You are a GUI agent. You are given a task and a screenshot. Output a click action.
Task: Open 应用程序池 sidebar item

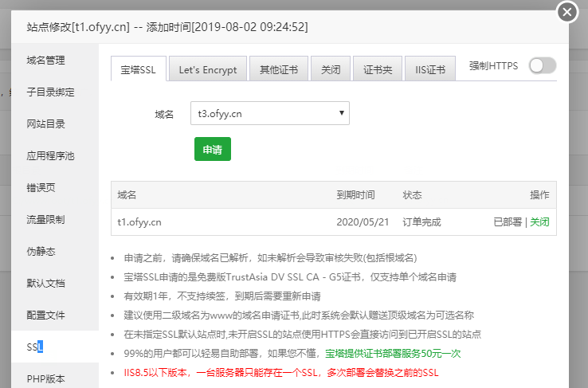coord(50,155)
